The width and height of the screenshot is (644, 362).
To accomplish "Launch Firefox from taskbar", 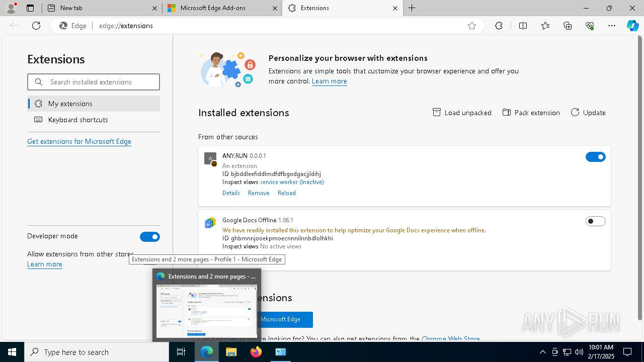I will [256, 352].
